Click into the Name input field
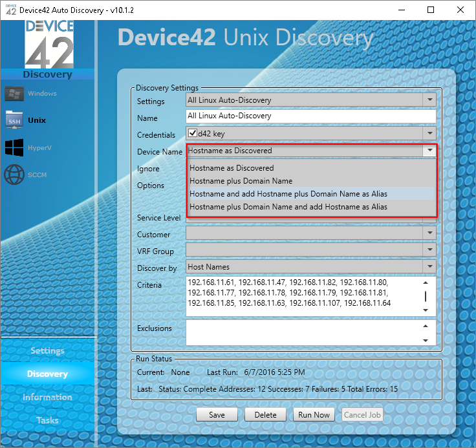This screenshot has width=476, height=448. point(311,116)
